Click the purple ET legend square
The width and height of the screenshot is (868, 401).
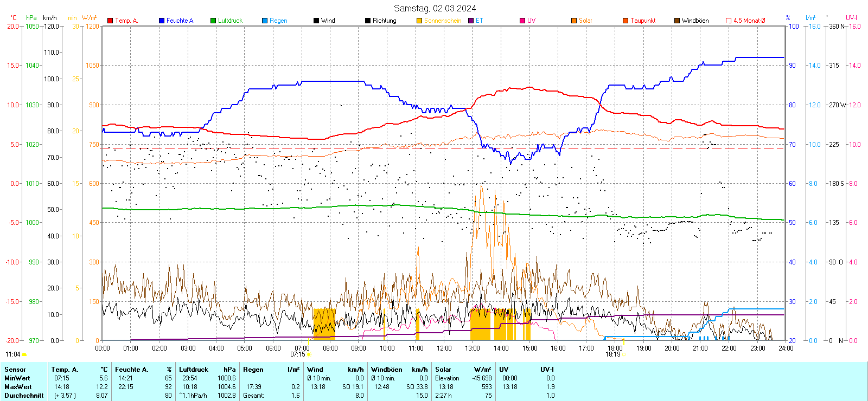(471, 21)
